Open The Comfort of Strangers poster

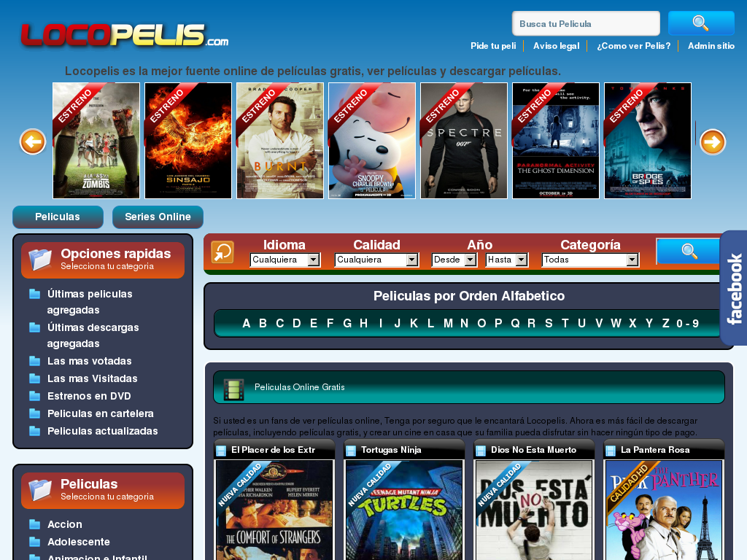pos(274,510)
